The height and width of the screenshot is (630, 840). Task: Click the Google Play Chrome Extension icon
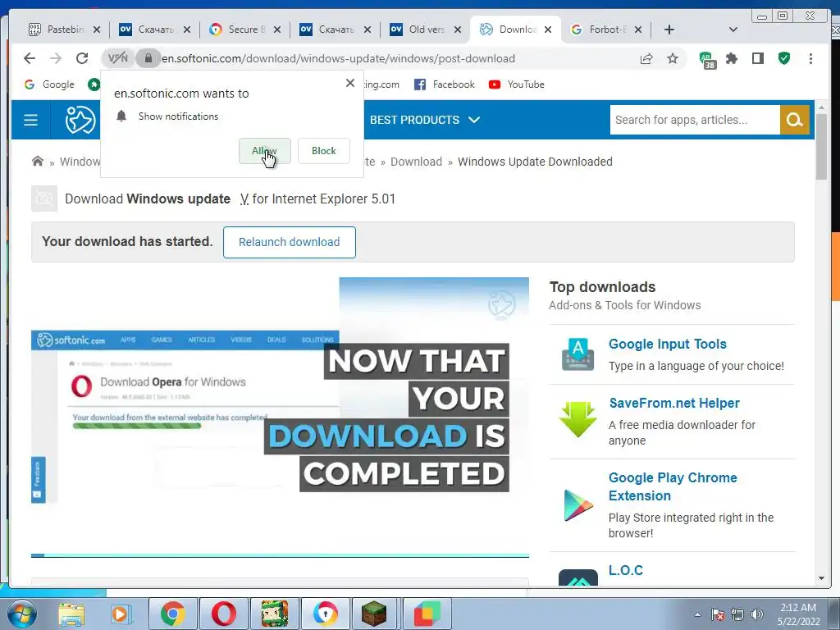point(578,504)
